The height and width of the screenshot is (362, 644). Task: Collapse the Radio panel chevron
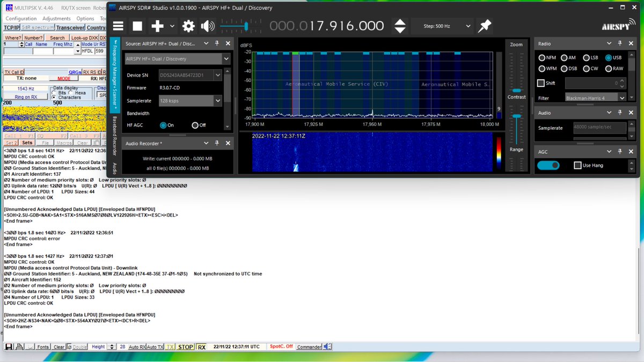click(x=609, y=43)
